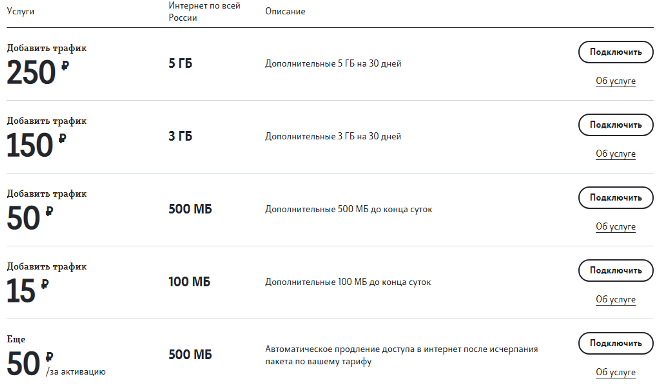Screen dimensions: 660x386
Task: Open Об услуге link for the Еще option
Action: coord(615,372)
